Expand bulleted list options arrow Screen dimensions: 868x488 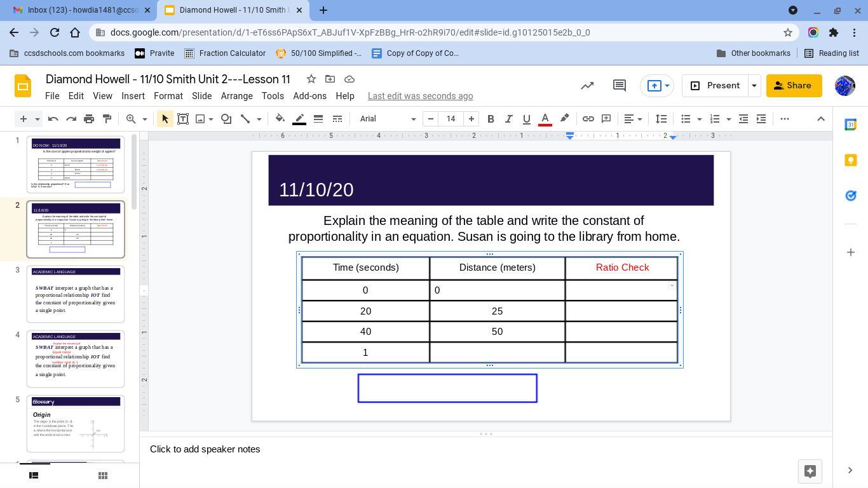(699, 119)
